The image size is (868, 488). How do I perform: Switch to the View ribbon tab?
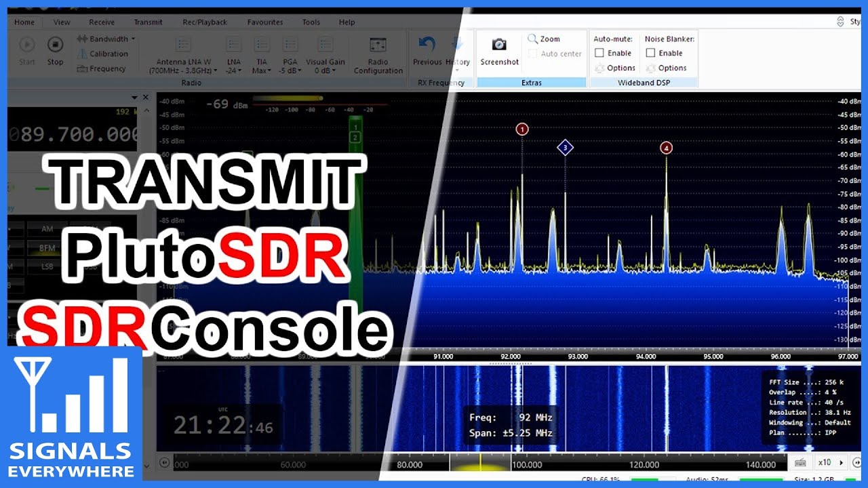coord(62,22)
